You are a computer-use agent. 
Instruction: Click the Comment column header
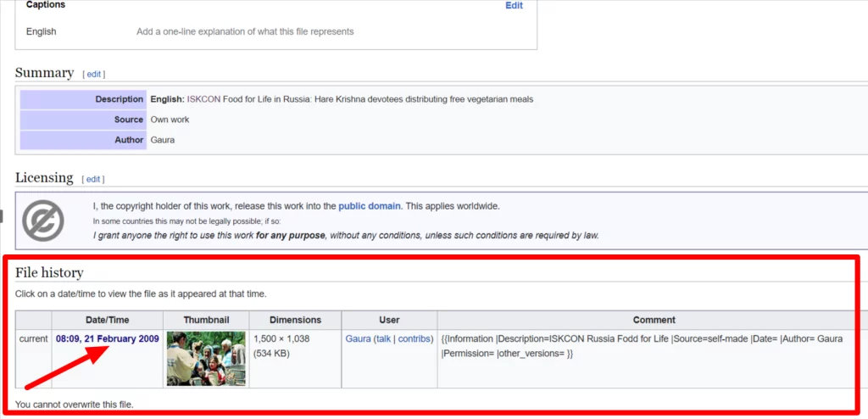click(654, 320)
